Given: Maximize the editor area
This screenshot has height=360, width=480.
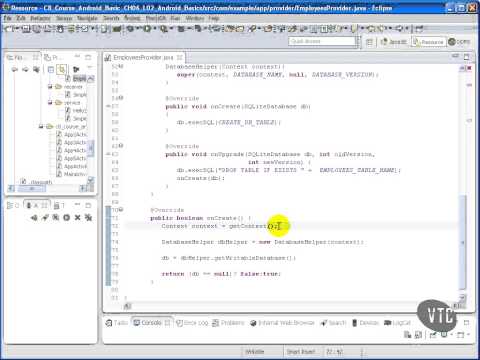Looking at the screenshot, I should 466,57.
